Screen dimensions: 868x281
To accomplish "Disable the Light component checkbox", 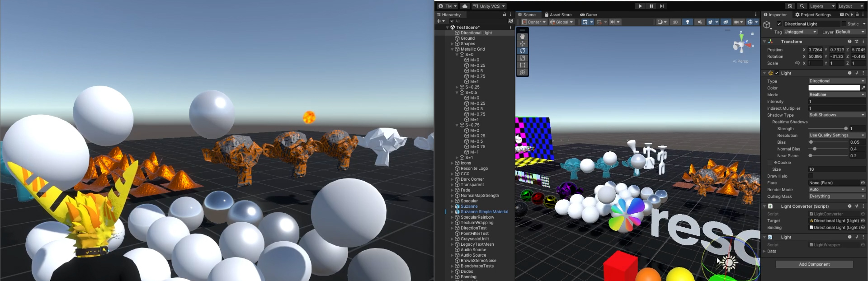I will coord(777,73).
